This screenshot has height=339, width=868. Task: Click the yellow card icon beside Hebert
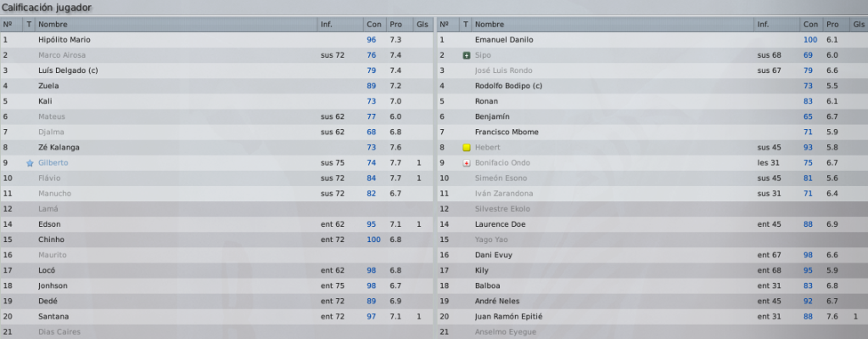[x=466, y=147]
